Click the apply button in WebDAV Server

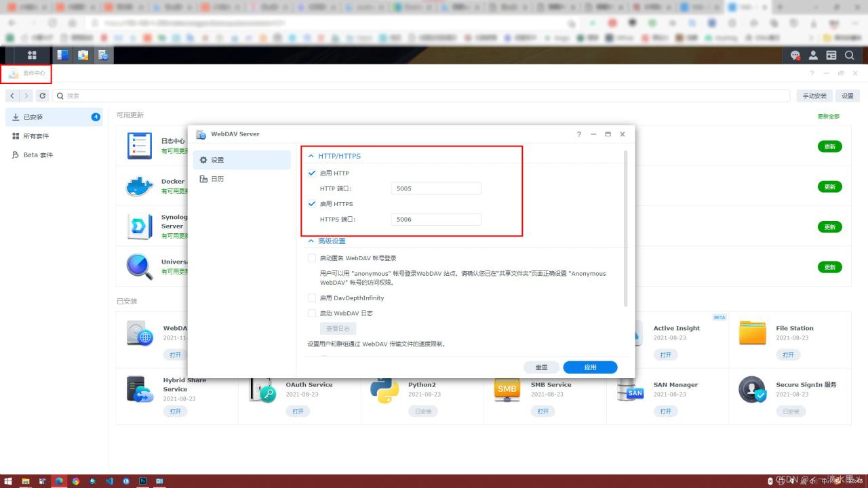pyautogui.click(x=590, y=367)
